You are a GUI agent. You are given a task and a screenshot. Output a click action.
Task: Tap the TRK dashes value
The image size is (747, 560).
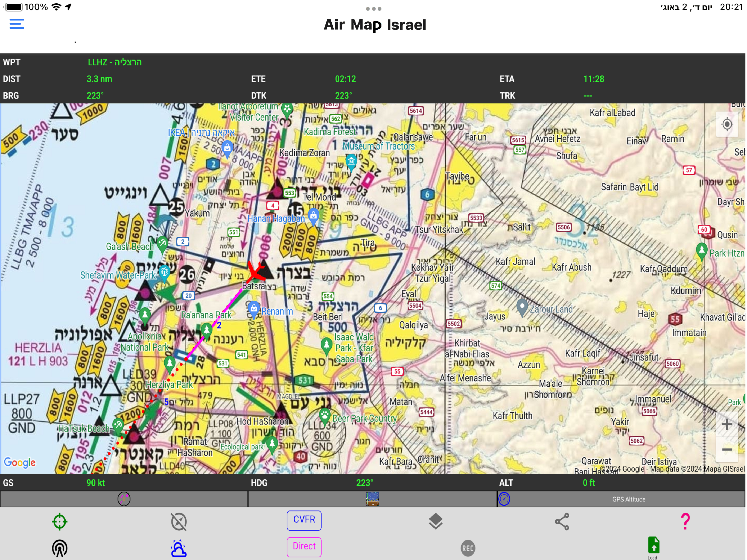[x=588, y=96]
